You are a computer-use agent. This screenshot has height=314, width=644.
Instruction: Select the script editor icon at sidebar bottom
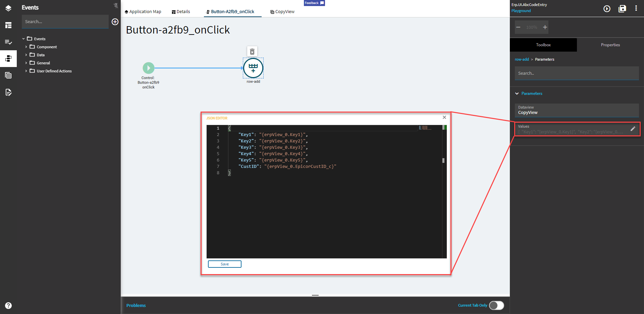(x=8, y=92)
